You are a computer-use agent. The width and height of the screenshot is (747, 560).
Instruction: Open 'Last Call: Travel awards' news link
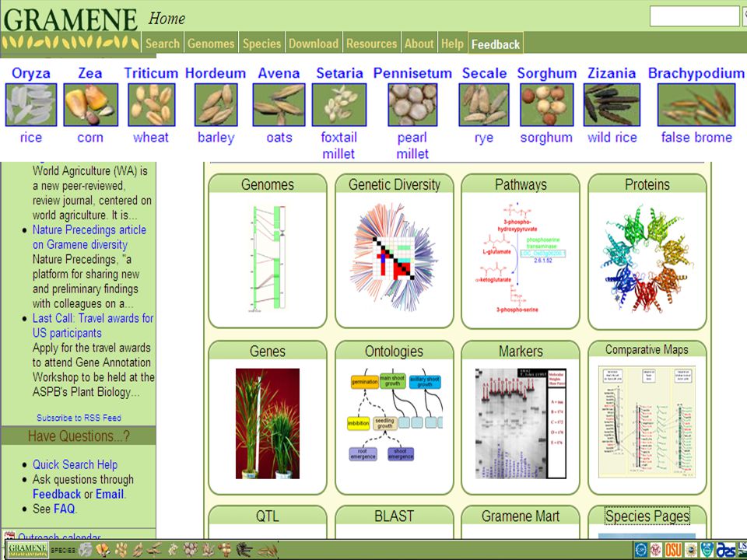93,326
